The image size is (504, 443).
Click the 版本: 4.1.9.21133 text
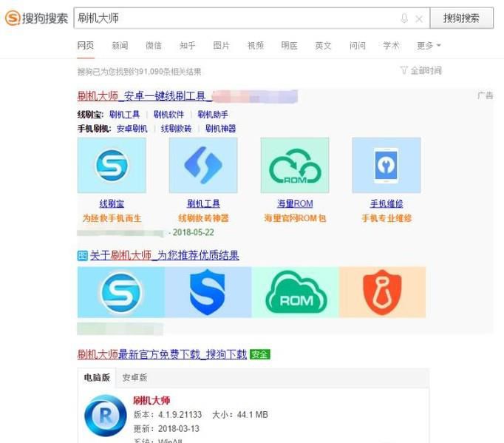pyautogui.click(x=168, y=415)
